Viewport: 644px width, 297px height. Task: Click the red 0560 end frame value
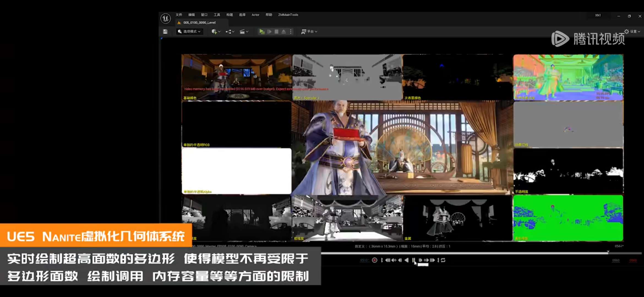click(633, 260)
